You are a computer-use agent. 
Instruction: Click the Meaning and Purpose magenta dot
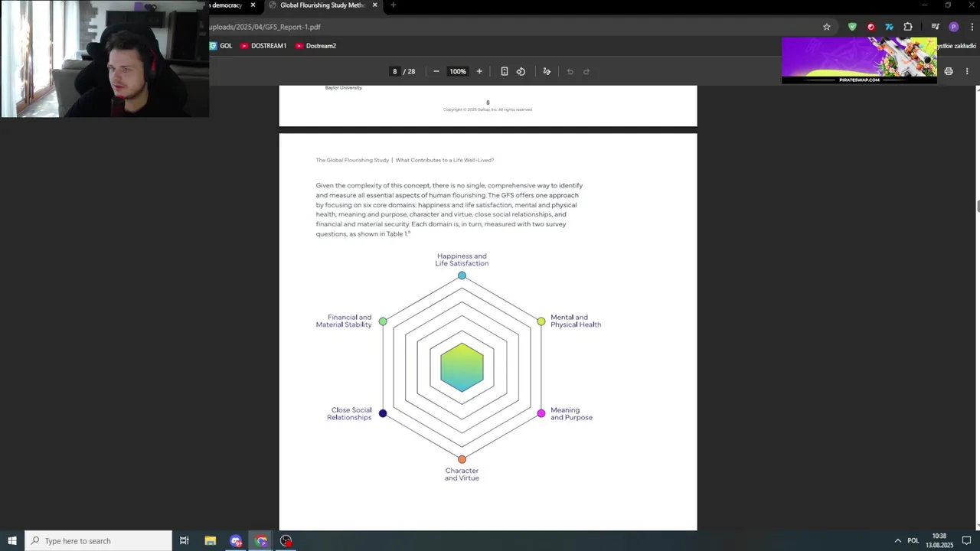541,413
